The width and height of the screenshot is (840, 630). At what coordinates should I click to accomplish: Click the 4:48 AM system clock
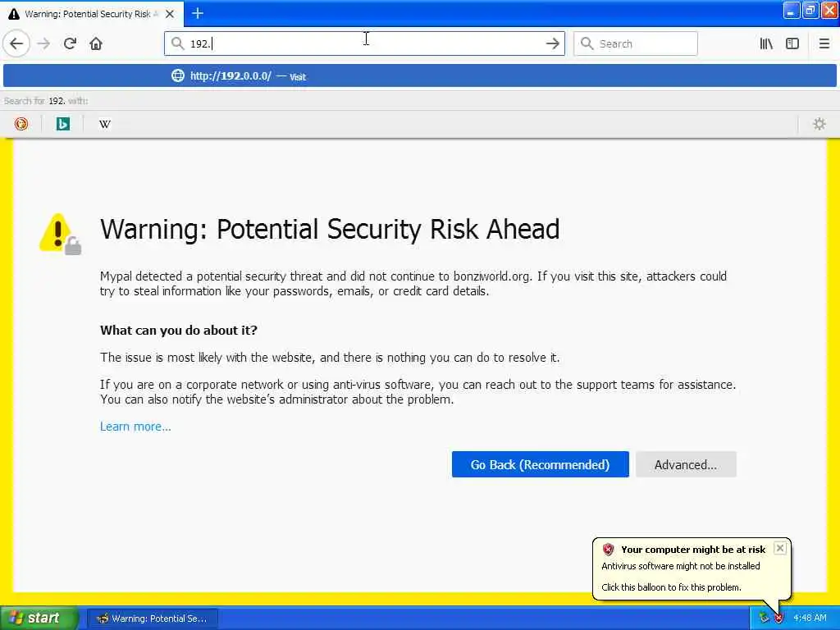click(810, 619)
